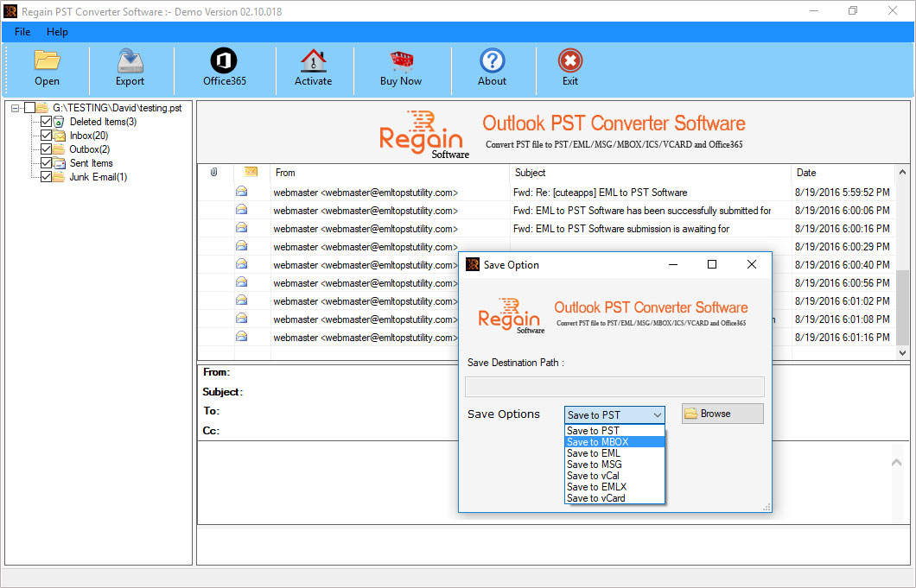The width and height of the screenshot is (916, 588).
Task: Sort emails by Date column header
Action: [x=843, y=172]
